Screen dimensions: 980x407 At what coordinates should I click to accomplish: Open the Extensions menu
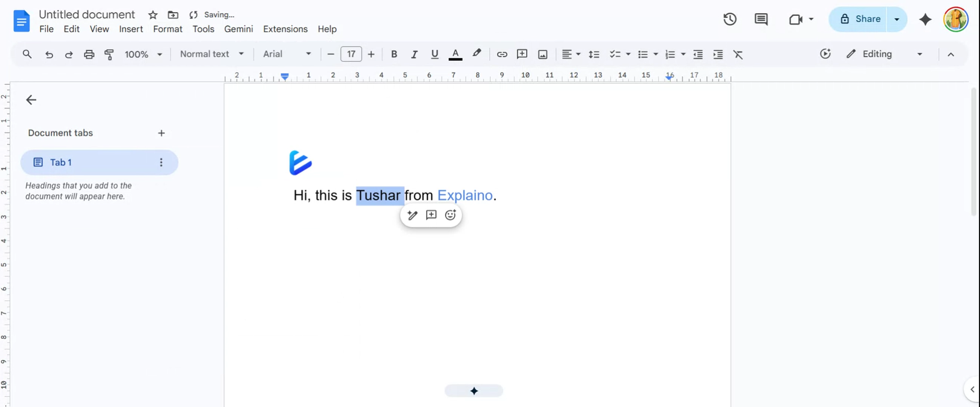pyautogui.click(x=285, y=29)
